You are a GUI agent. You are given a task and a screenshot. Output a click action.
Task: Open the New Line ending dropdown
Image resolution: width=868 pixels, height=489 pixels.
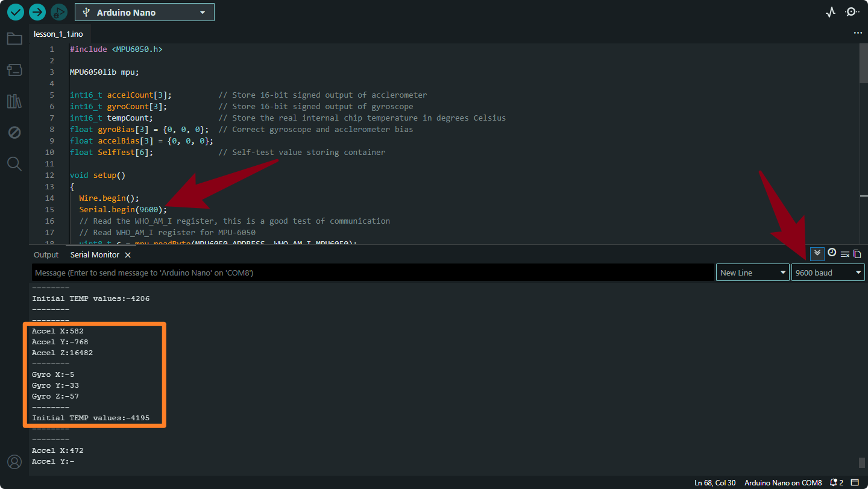(753, 273)
